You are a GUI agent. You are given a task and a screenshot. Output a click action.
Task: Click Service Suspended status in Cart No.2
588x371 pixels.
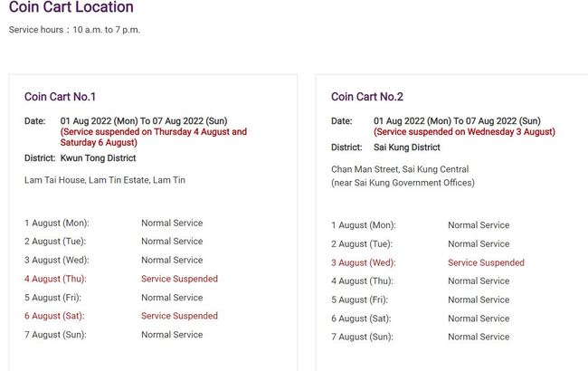pyautogui.click(x=486, y=262)
